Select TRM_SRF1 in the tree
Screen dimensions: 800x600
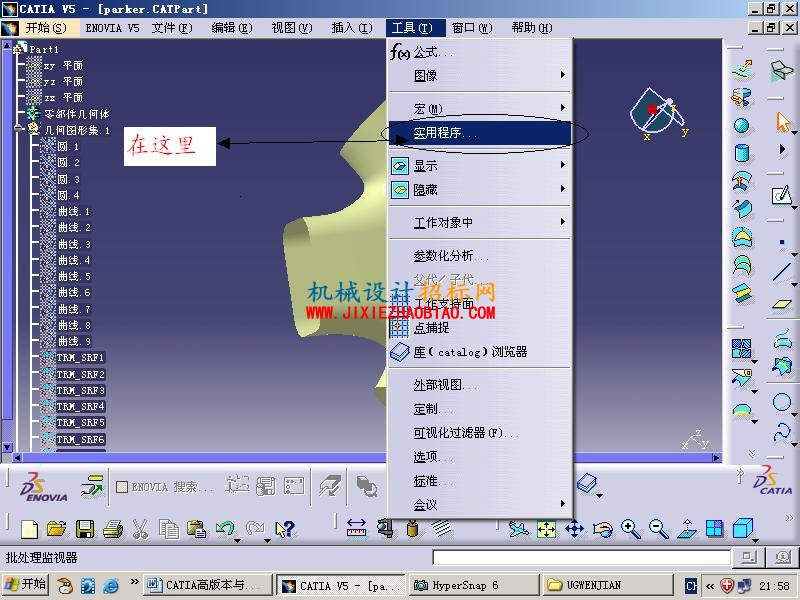point(80,358)
